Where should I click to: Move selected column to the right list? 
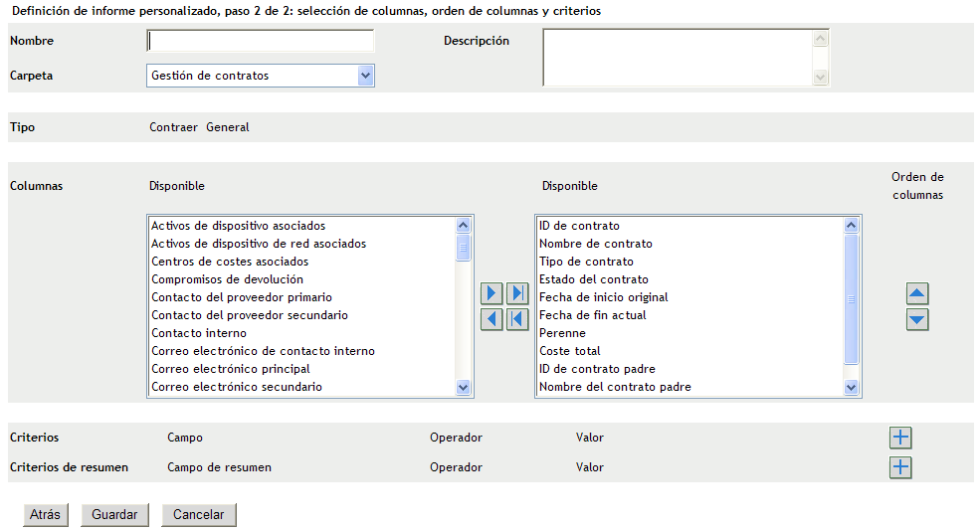tap(491, 293)
